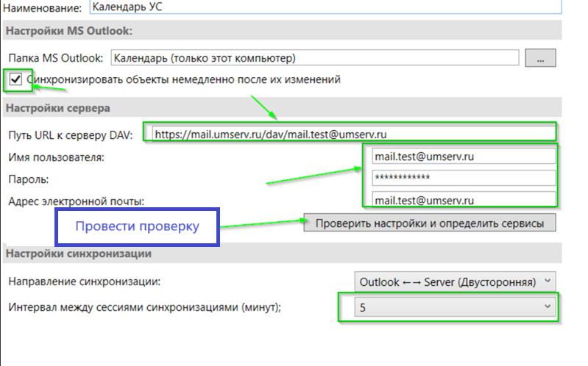Click the Адрес электронной почты input field
588x366 pixels.
(461, 200)
